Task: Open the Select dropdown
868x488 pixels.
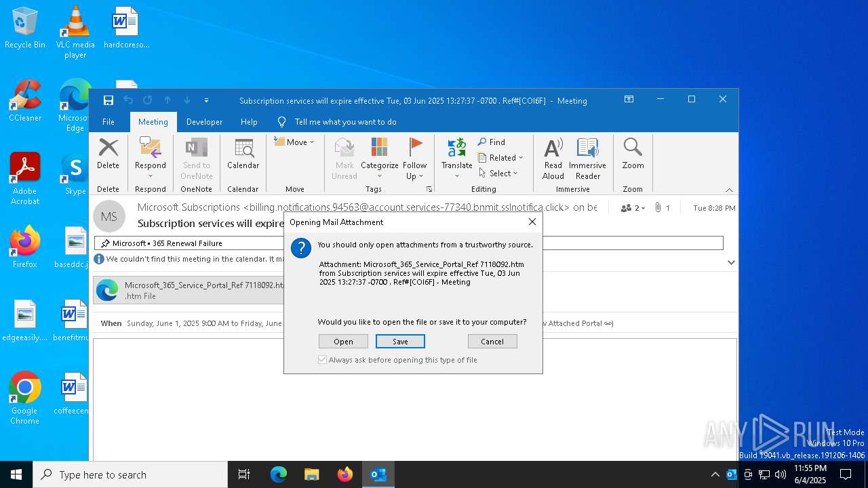Action: (498, 174)
